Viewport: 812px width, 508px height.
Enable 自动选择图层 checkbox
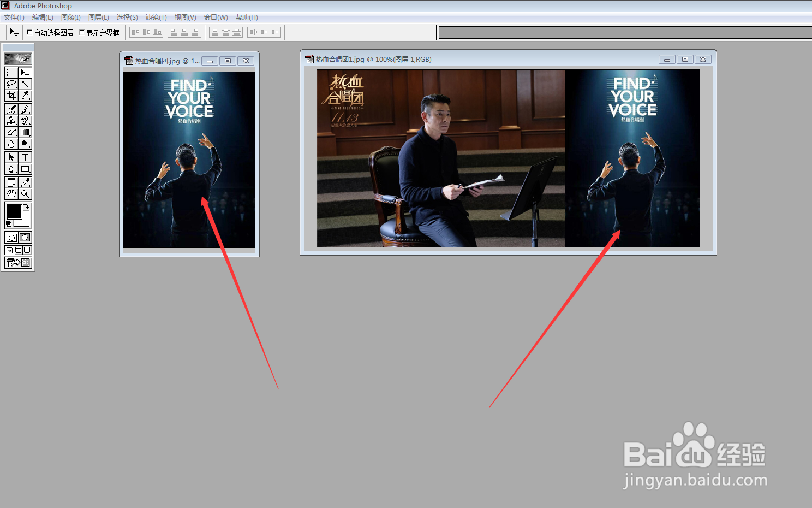(x=29, y=32)
